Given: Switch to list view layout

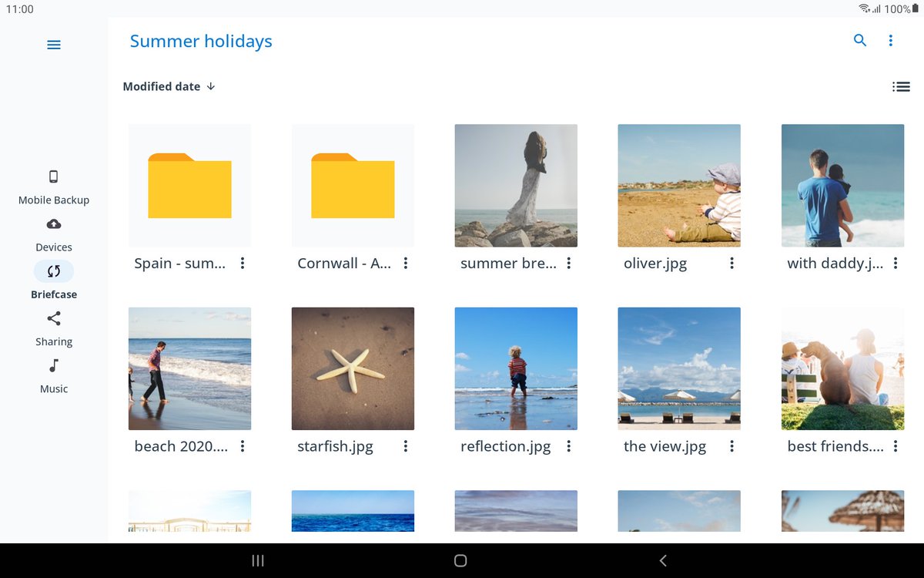Looking at the screenshot, I should pyautogui.click(x=901, y=87).
